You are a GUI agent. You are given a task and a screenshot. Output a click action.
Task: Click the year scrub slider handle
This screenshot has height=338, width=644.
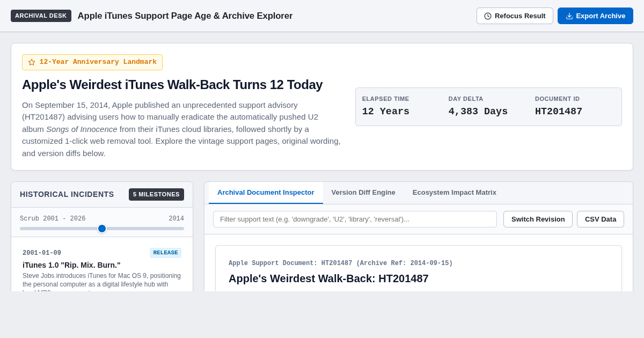coord(102,229)
